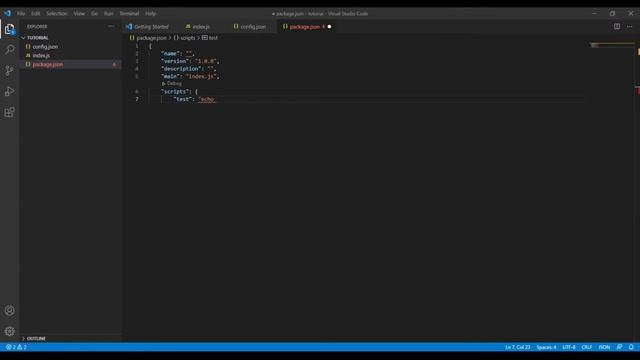
Task: Open the Search view icon
Action: pos(9,50)
